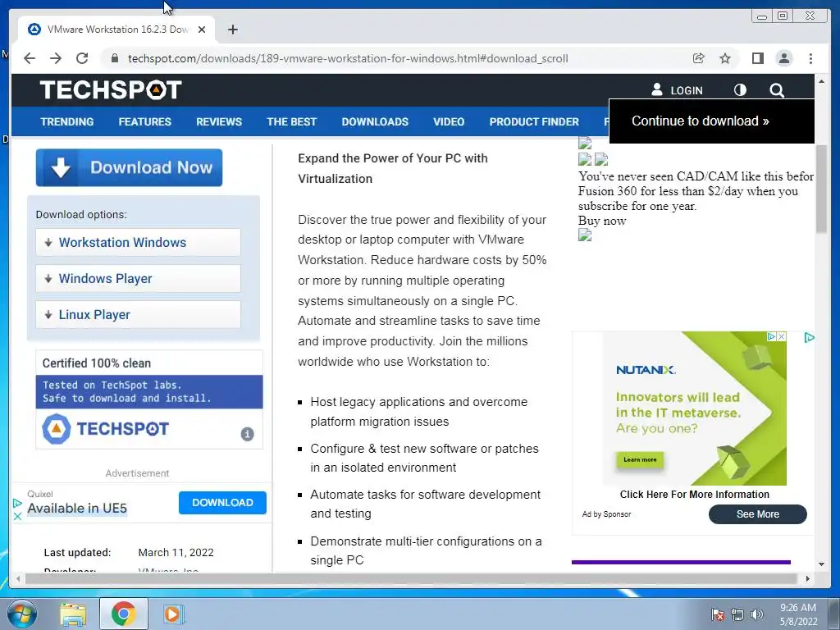
Task: Click the 'March 11, 2022' date
Action: point(176,552)
